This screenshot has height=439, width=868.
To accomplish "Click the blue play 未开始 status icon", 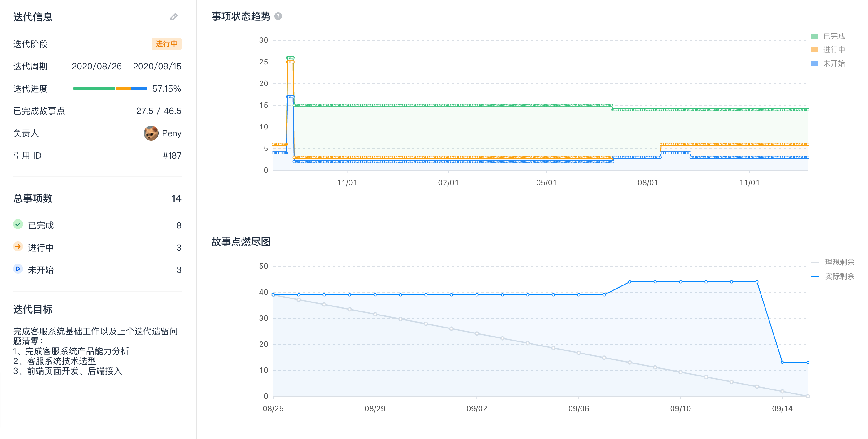I will 18,269.
